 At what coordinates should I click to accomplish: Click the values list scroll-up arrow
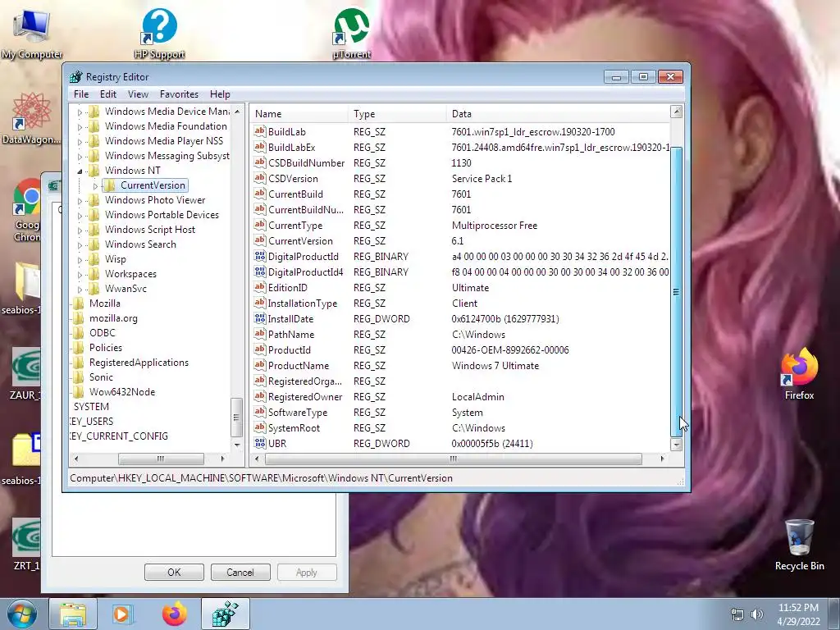676,112
